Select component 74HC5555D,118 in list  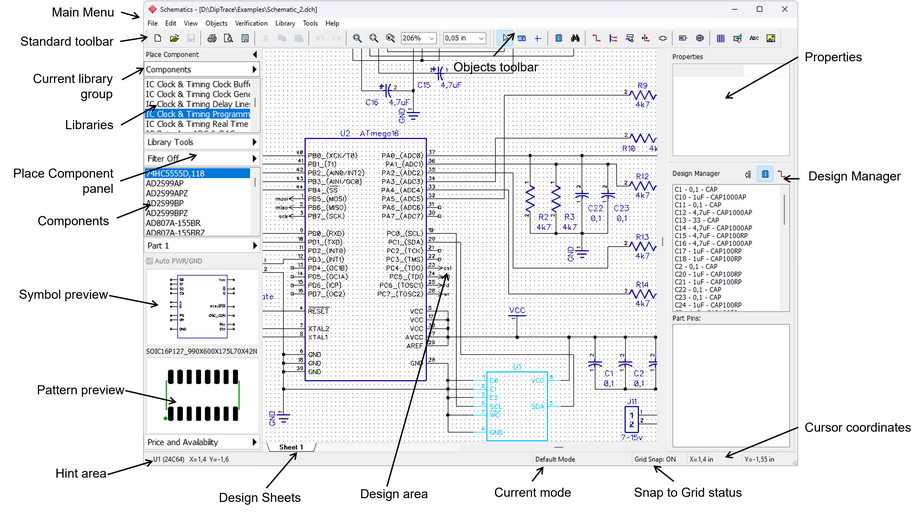click(198, 173)
